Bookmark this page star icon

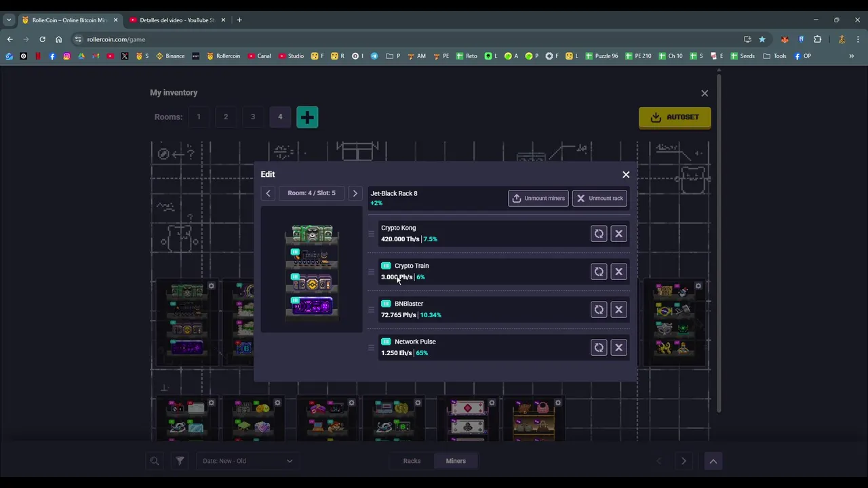pos(762,39)
